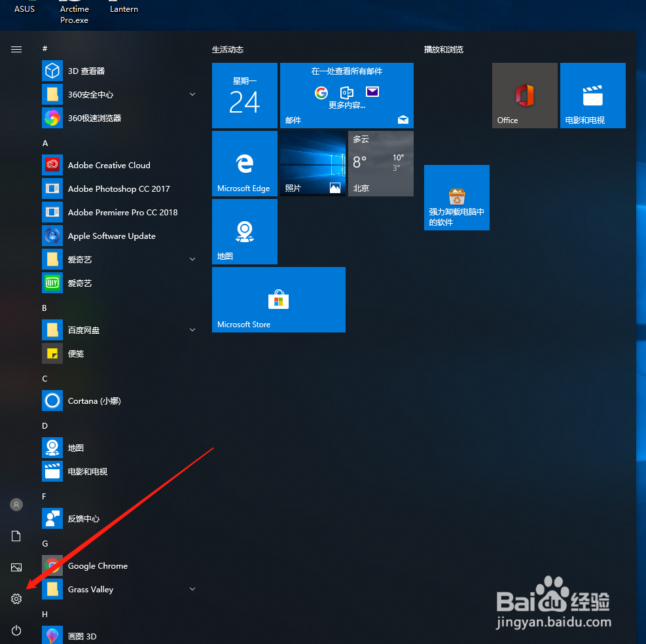
Task: Open the 地图 tile
Action: pos(245,232)
